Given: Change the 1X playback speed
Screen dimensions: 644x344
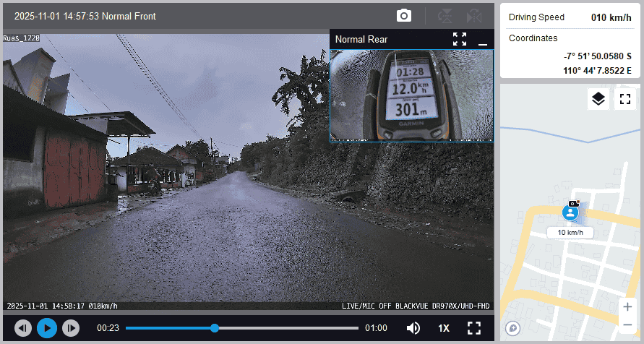Looking at the screenshot, I should coord(444,328).
